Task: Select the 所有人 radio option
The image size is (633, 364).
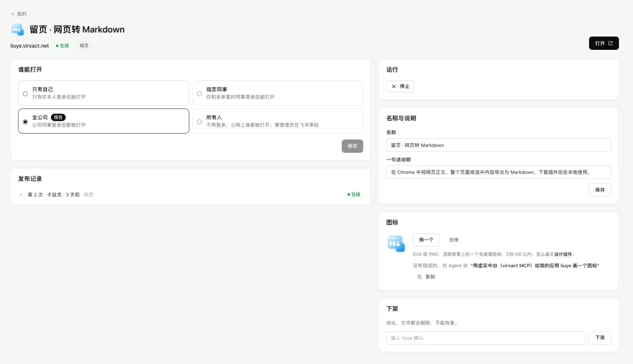Action: (199, 122)
